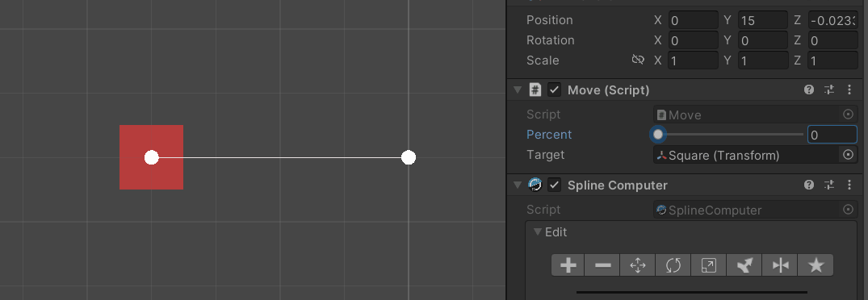The height and width of the screenshot is (300, 868).
Task: Activate the rotate points tool
Action: [x=673, y=265]
